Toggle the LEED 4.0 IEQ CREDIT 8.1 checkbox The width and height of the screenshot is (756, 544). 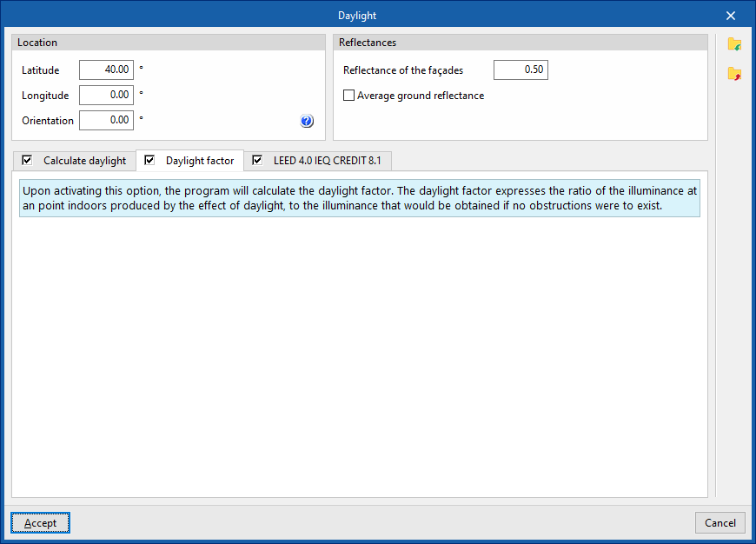pyautogui.click(x=257, y=160)
